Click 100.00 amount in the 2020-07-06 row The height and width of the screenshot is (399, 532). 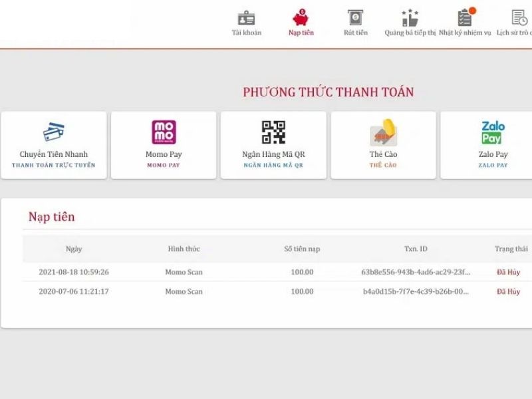pyautogui.click(x=302, y=291)
